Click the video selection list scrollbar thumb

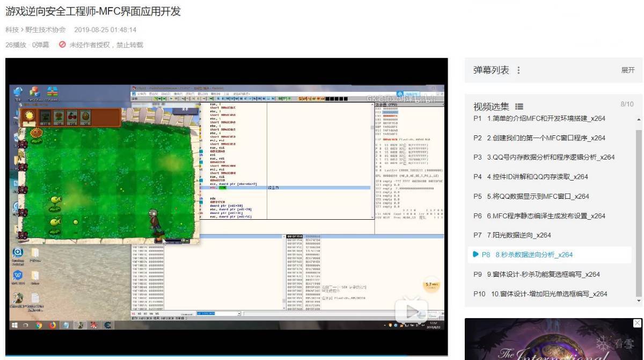point(639,213)
